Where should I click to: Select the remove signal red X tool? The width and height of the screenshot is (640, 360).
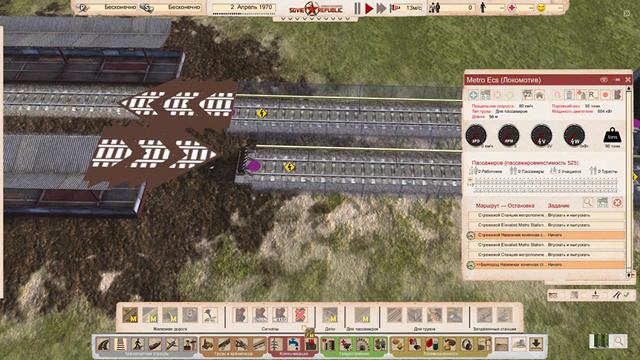(x=300, y=315)
